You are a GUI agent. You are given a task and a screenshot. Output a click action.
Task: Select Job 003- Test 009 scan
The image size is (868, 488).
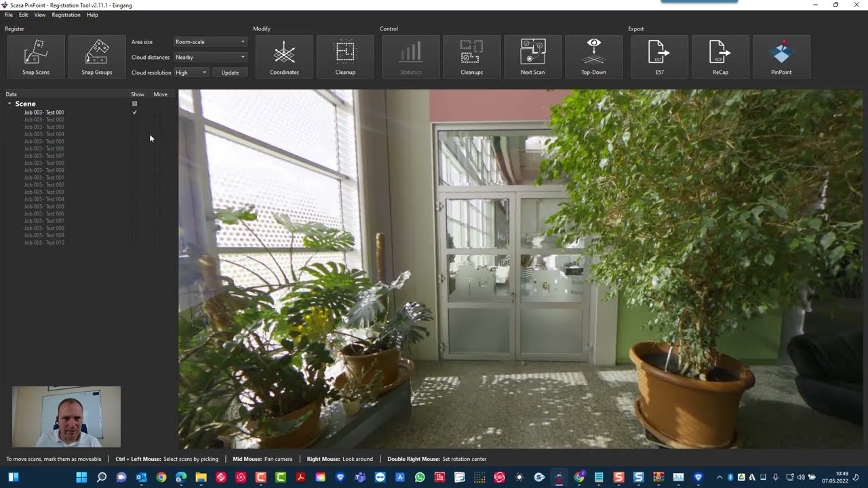[x=44, y=170]
